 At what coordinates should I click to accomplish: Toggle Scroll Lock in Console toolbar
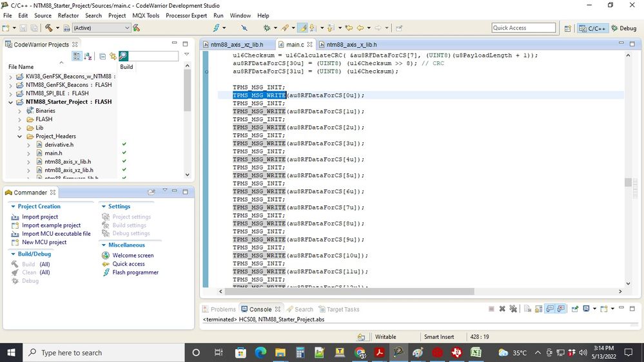click(x=538, y=309)
